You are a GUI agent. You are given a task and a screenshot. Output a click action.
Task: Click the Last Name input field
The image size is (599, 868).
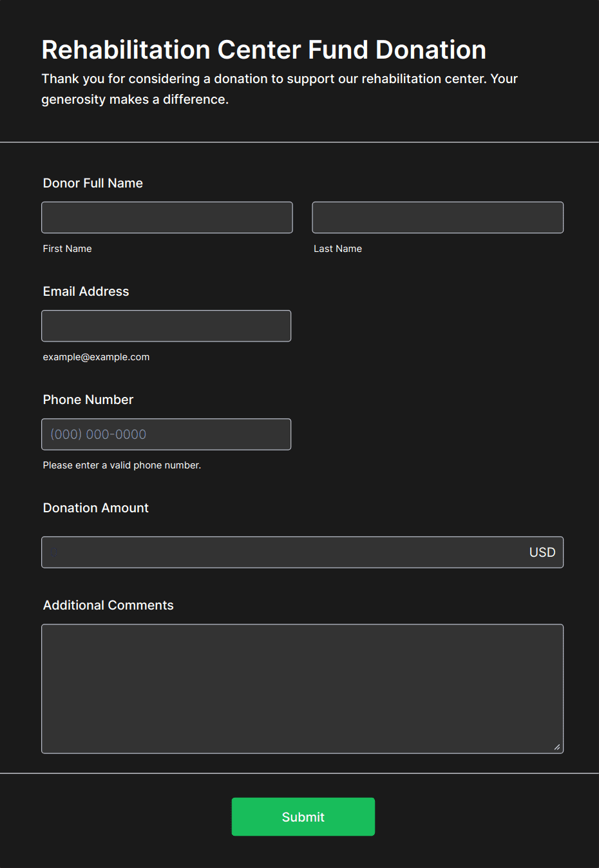click(437, 217)
